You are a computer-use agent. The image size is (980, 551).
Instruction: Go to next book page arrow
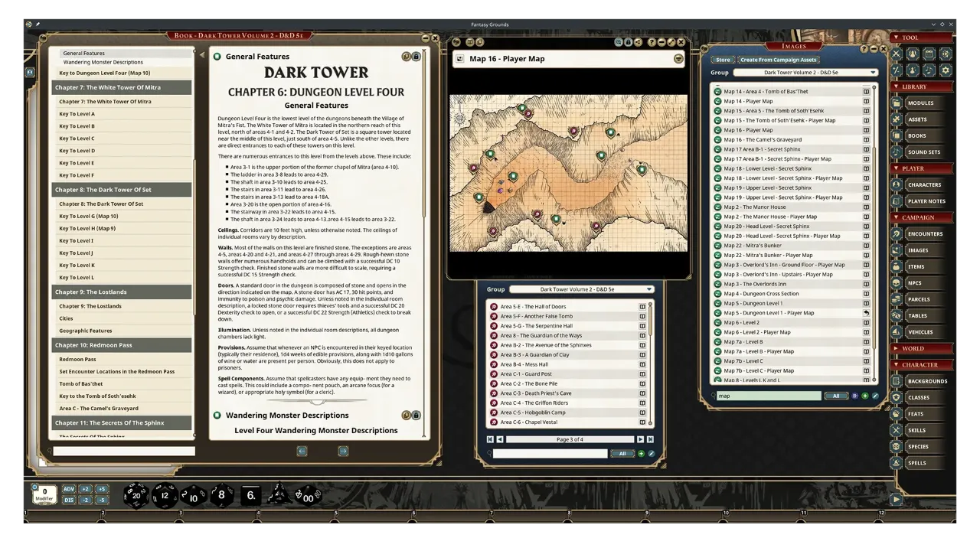tap(343, 452)
